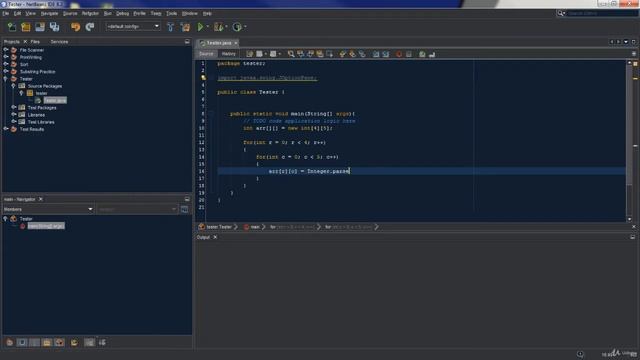The image size is (640, 360).
Task: Click the Last Edit icon in editor toolbar
Action: [x=249, y=54]
